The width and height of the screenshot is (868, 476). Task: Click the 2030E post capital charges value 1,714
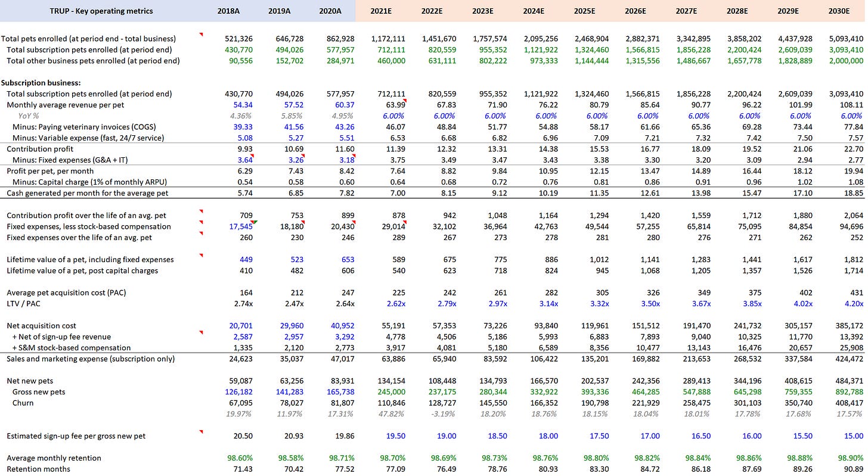pyautogui.click(x=855, y=270)
